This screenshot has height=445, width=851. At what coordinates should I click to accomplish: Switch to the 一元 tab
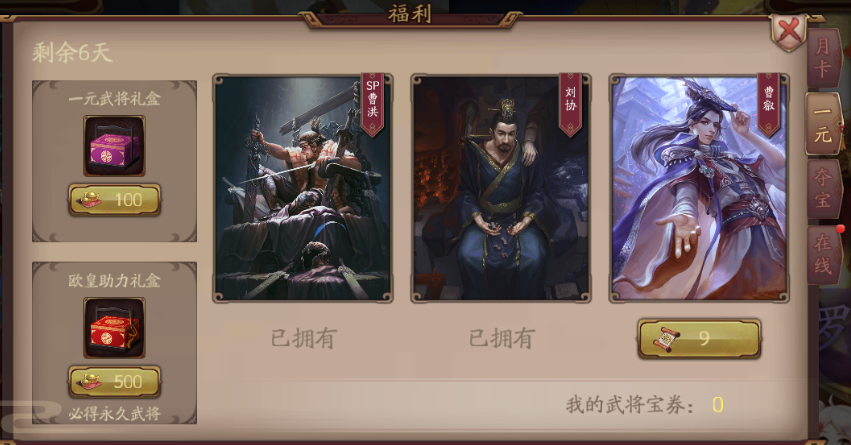click(x=823, y=124)
